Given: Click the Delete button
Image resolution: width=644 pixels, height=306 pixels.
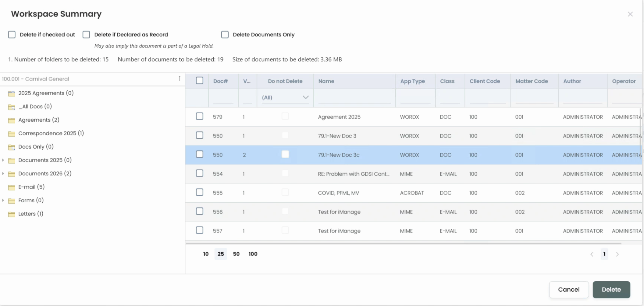Looking at the screenshot, I should point(611,290).
